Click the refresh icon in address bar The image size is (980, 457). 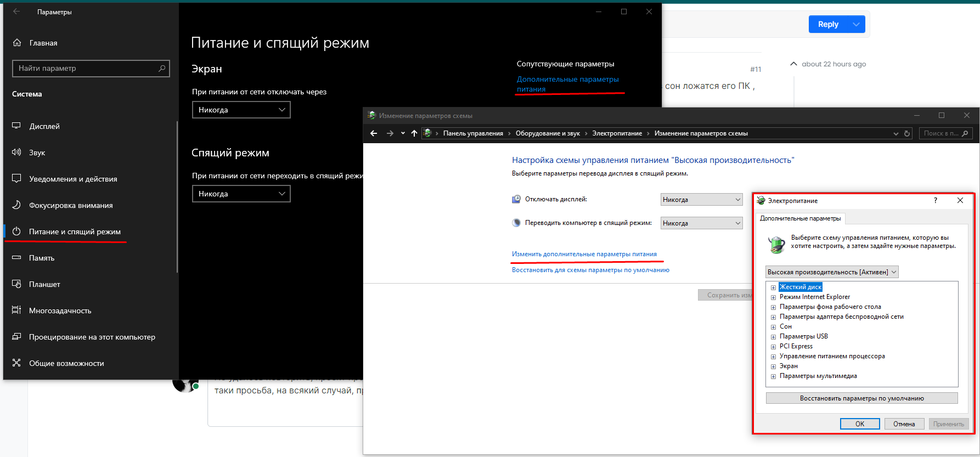tap(907, 133)
